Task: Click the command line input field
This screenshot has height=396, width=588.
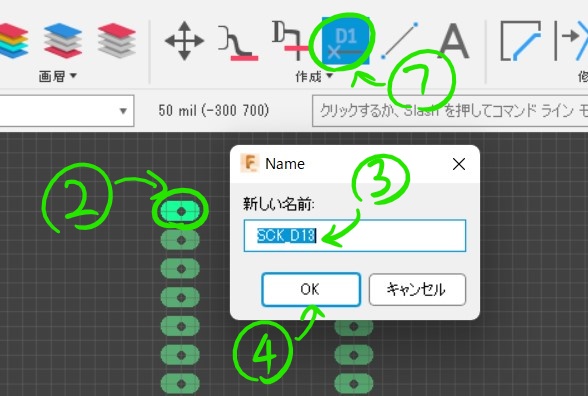Action: coord(450,111)
